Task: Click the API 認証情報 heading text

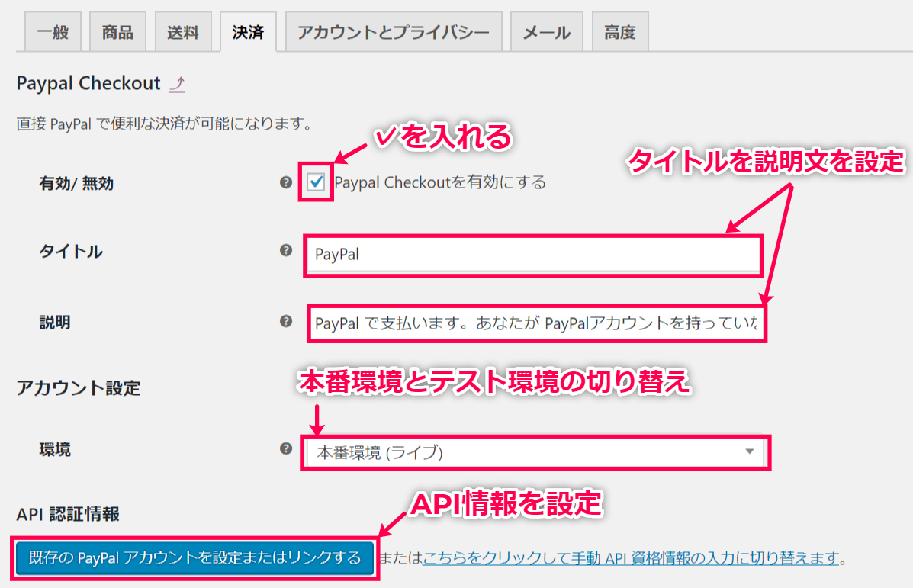Action: [x=68, y=514]
